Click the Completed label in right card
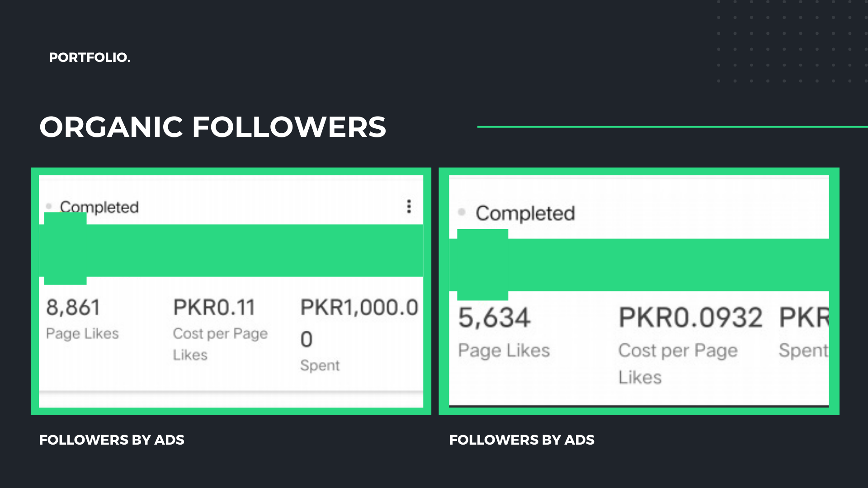The image size is (868, 488). click(525, 213)
